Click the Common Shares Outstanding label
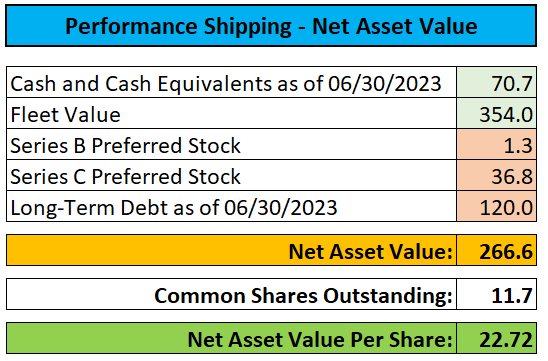This screenshot has height=361, width=548. [x=303, y=296]
